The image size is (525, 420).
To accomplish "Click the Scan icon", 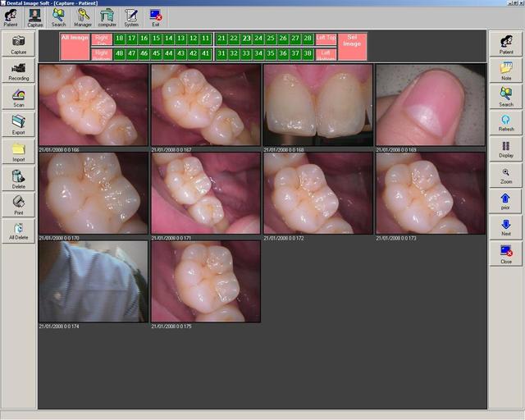I will tap(18, 98).
